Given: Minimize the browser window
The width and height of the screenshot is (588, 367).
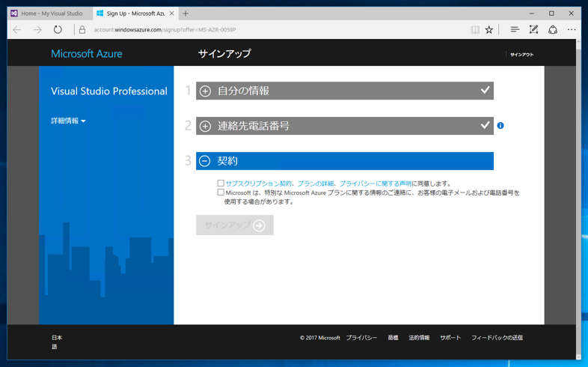Looking at the screenshot, I should point(532,13).
